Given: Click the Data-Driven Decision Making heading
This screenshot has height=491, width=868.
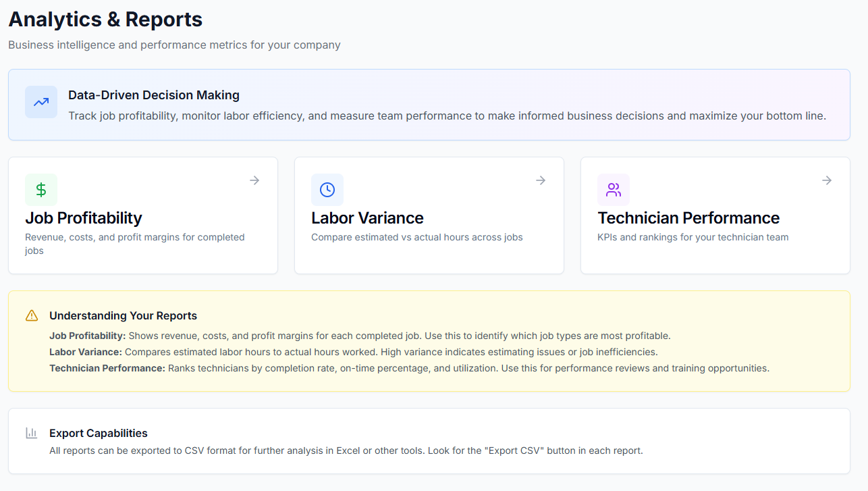Looking at the screenshot, I should click(x=154, y=95).
